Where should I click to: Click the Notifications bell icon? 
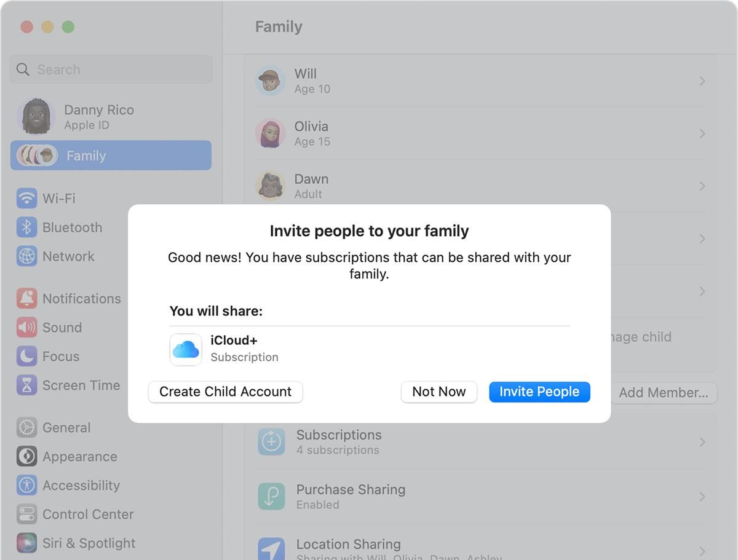tap(26, 298)
